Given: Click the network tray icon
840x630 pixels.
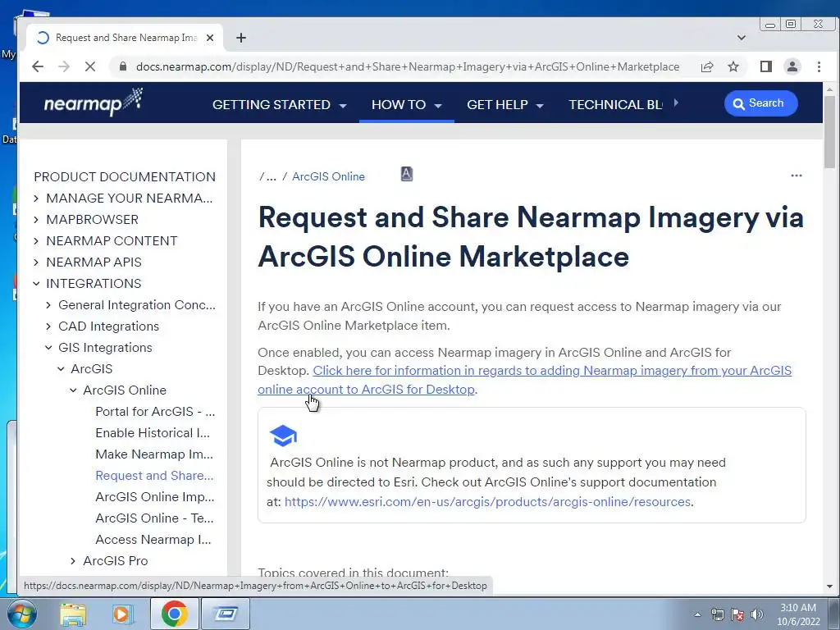Looking at the screenshot, I should pyautogui.click(x=717, y=614).
